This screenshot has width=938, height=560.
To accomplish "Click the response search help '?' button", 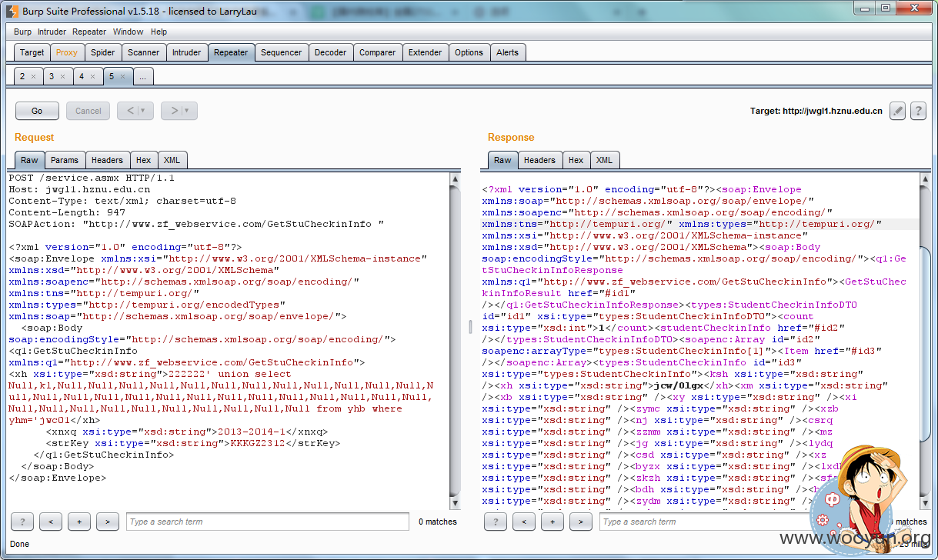I will coord(495,522).
